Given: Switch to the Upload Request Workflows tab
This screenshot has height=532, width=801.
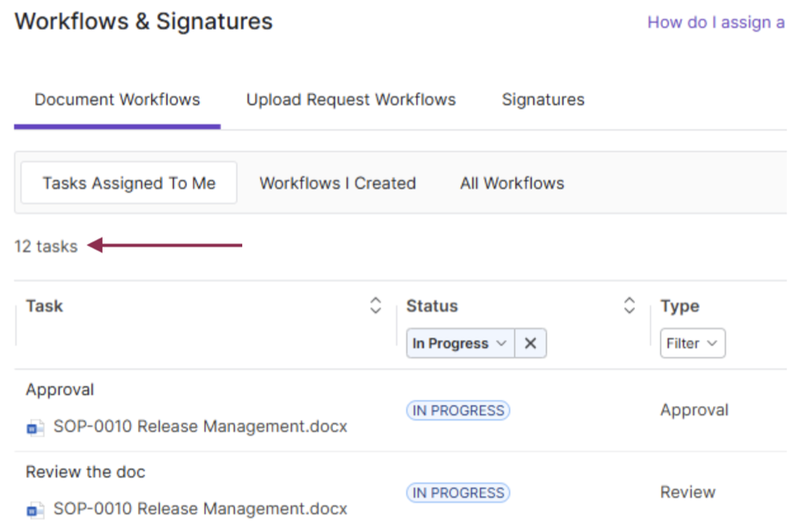Looking at the screenshot, I should click(350, 100).
